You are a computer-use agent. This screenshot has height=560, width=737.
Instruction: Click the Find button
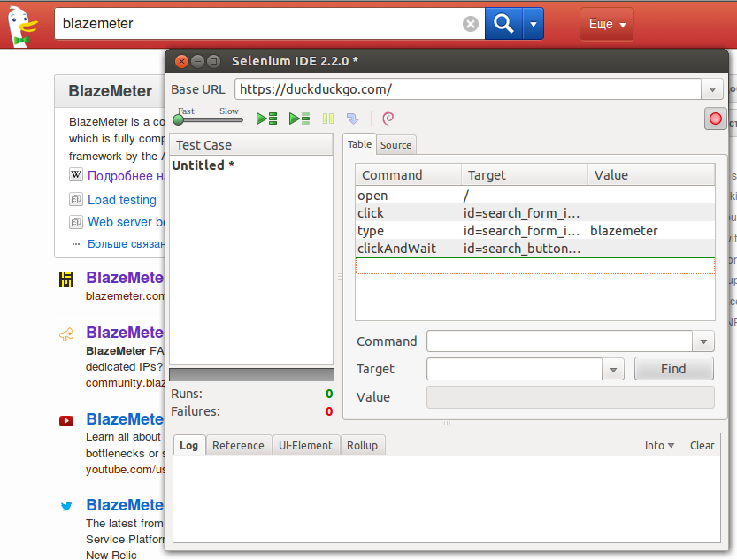(673, 369)
